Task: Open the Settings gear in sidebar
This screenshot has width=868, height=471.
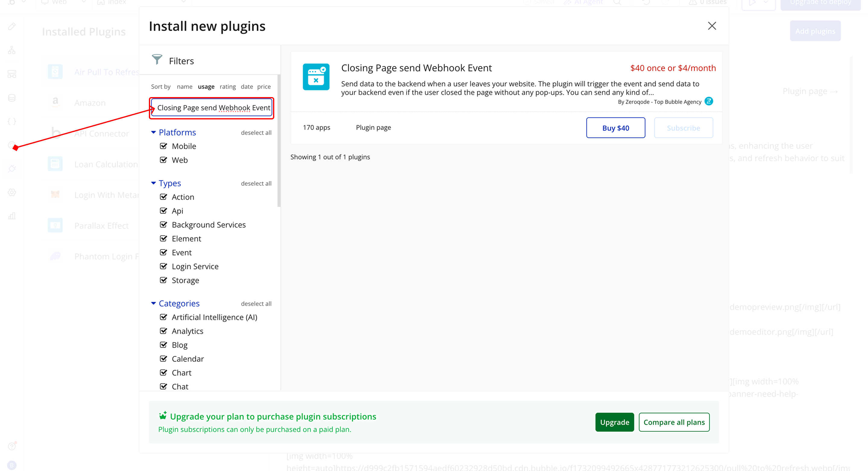Action: pos(12,192)
